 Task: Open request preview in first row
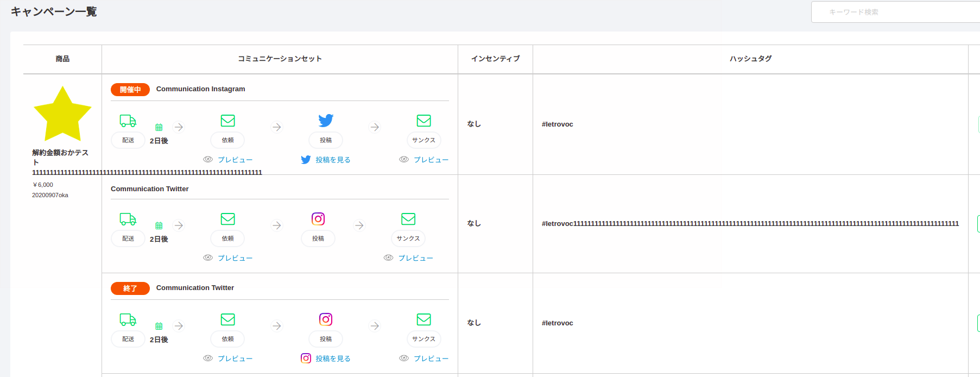(229, 160)
